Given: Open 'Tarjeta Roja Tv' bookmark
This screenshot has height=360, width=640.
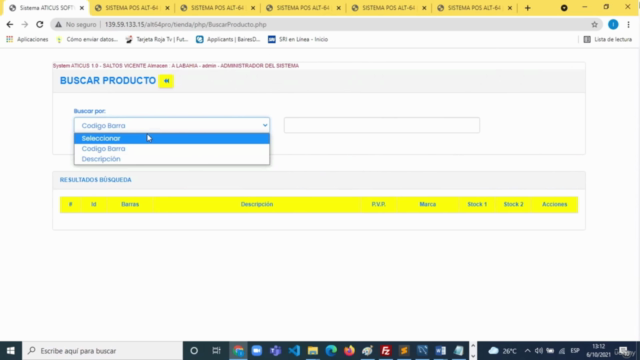Looking at the screenshot, I should point(157,39).
